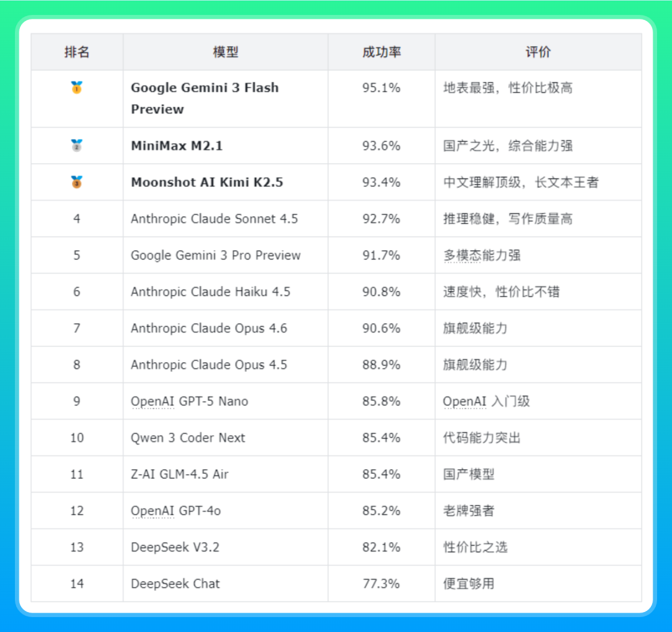Click the 92.7% success rate value
The height and width of the screenshot is (632, 672).
coord(381,219)
